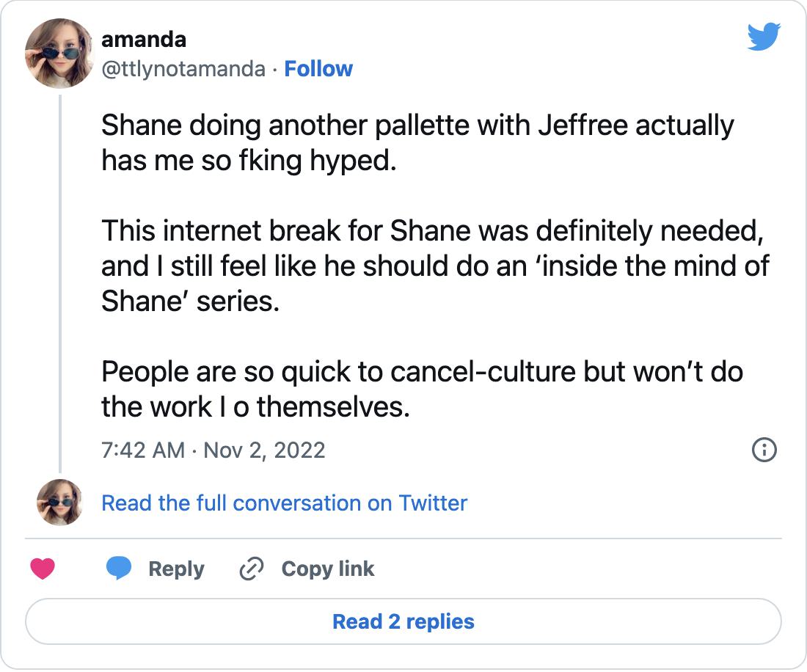Click the paragraph mentioning cancel-culture
This screenshot has height=672, width=807.
(x=422, y=389)
